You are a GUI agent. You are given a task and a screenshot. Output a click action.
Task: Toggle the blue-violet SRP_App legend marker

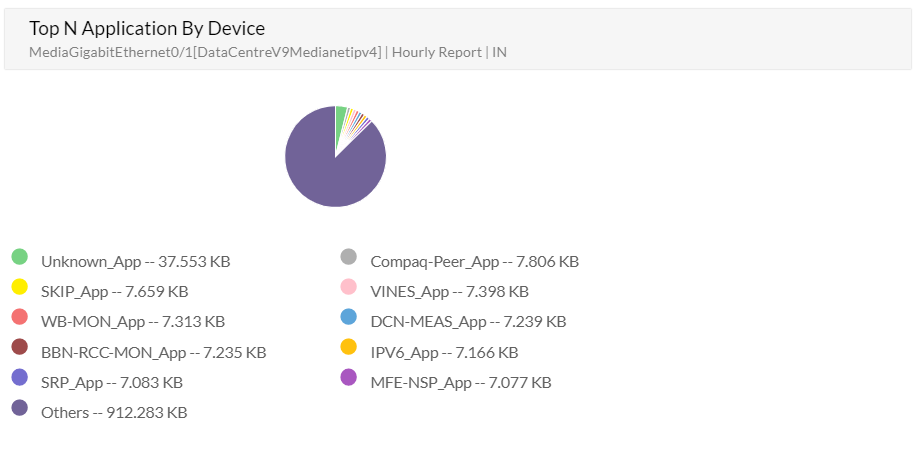point(19,377)
